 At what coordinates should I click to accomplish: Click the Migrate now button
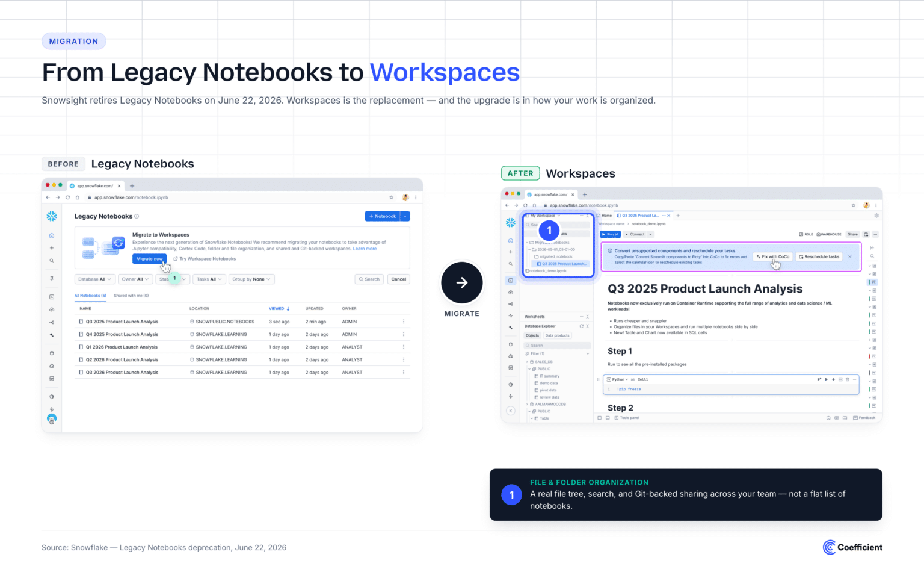(x=149, y=259)
